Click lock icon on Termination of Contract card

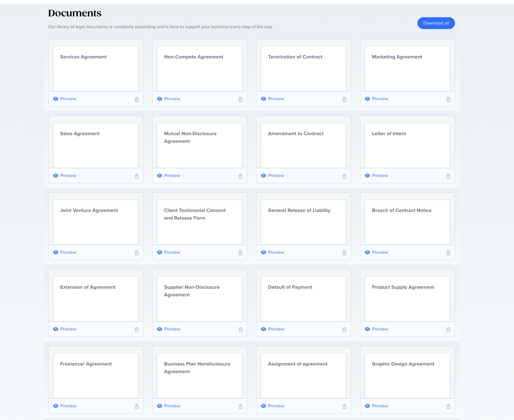pyautogui.click(x=345, y=99)
